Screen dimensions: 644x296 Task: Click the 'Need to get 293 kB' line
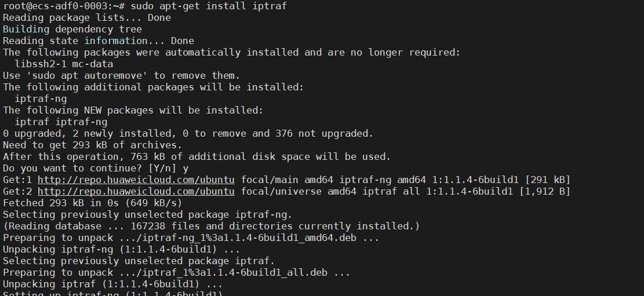pyautogui.click(x=92, y=145)
